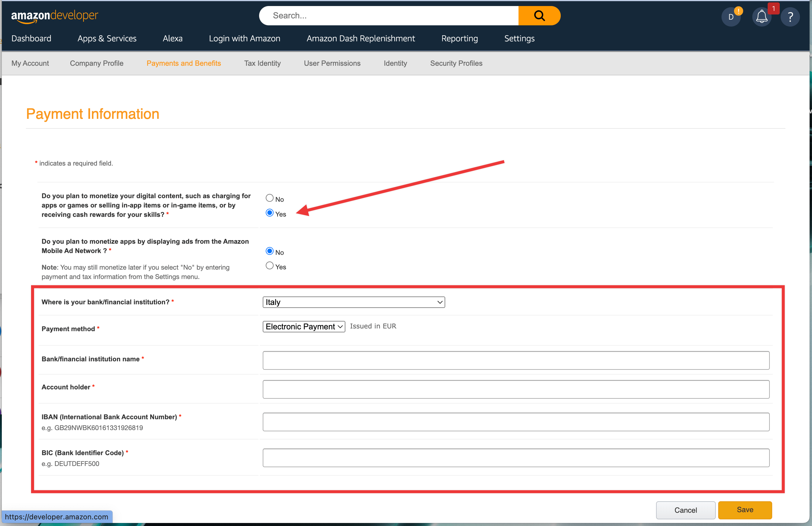Click the help question mark icon
This screenshot has width=812, height=526.
tap(791, 16)
